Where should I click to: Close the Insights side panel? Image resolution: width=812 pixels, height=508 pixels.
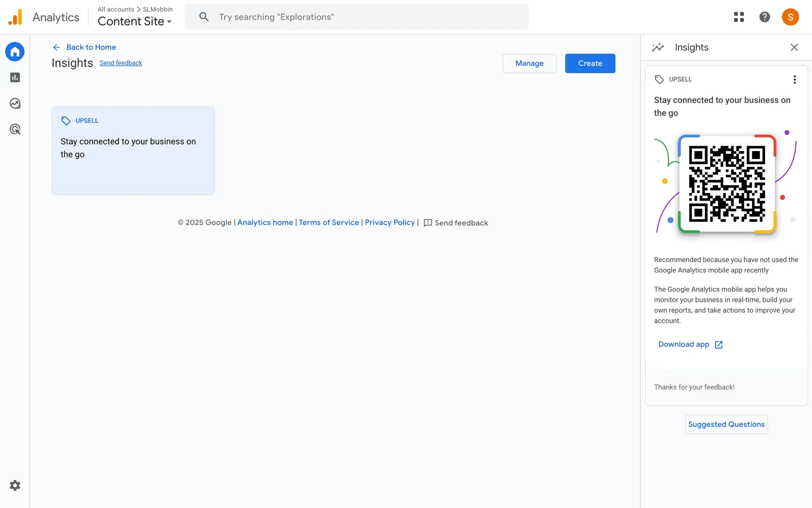click(794, 47)
